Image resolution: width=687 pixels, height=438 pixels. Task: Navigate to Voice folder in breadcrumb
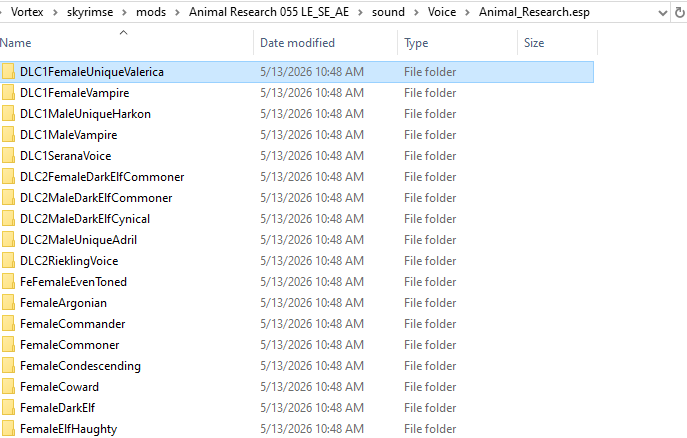(442, 12)
